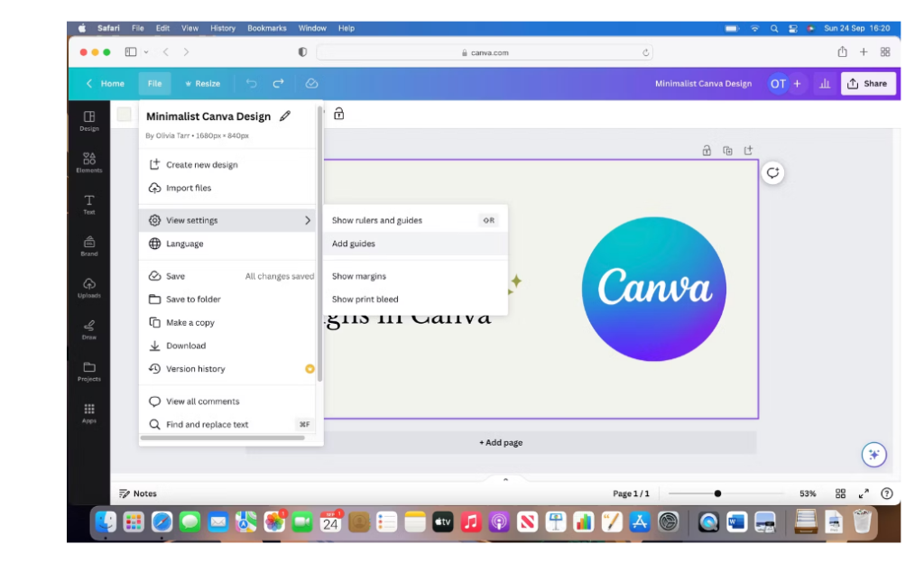924x572 pixels.
Task: Open the Elements panel
Action: point(89,162)
